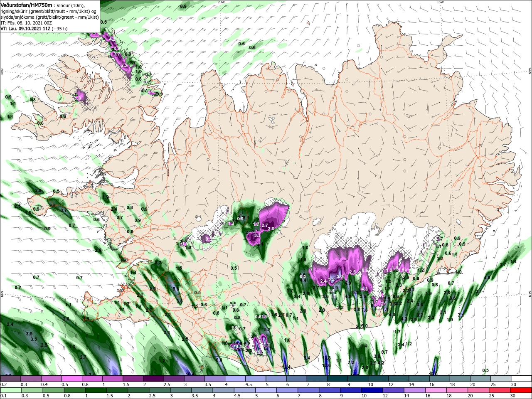Click the 'VT: Lau. 09.10.2021 11Z' valid time
Viewport: 532px width, 399px height.
[x=25, y=29]
